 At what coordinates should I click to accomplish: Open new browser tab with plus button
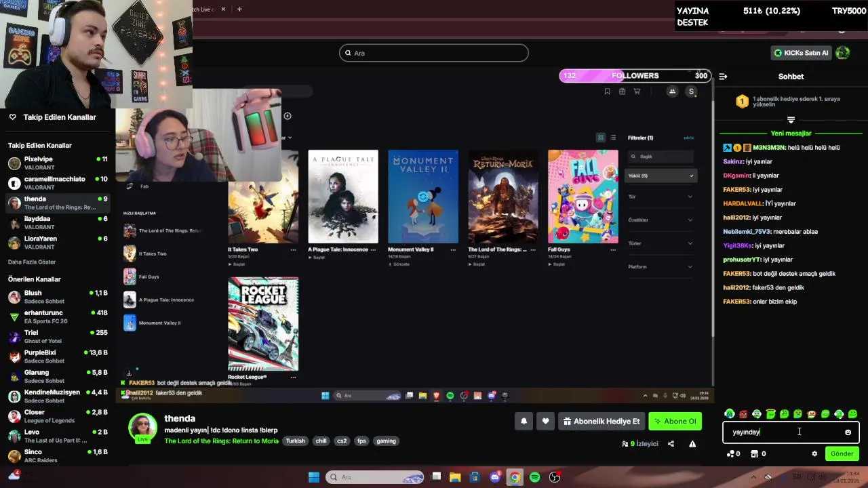coord(239,9)
